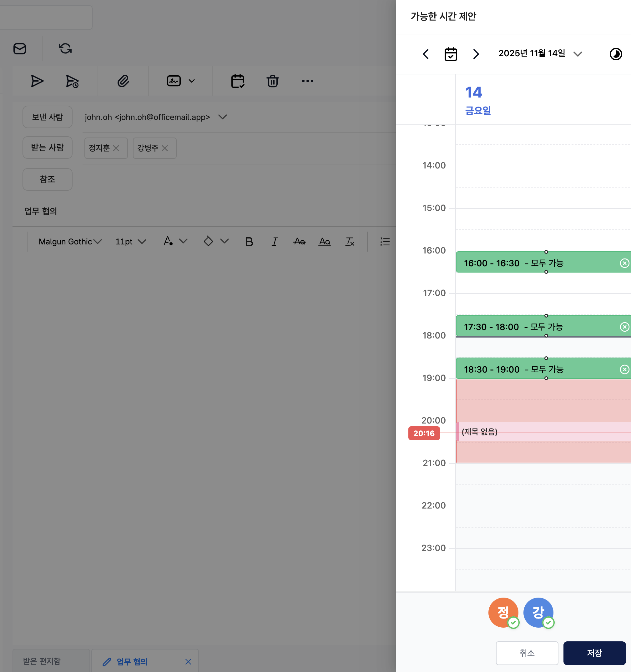The image size is (631, 672).
Task: Toggle the night-time hours icon
Action: (615, 54)
